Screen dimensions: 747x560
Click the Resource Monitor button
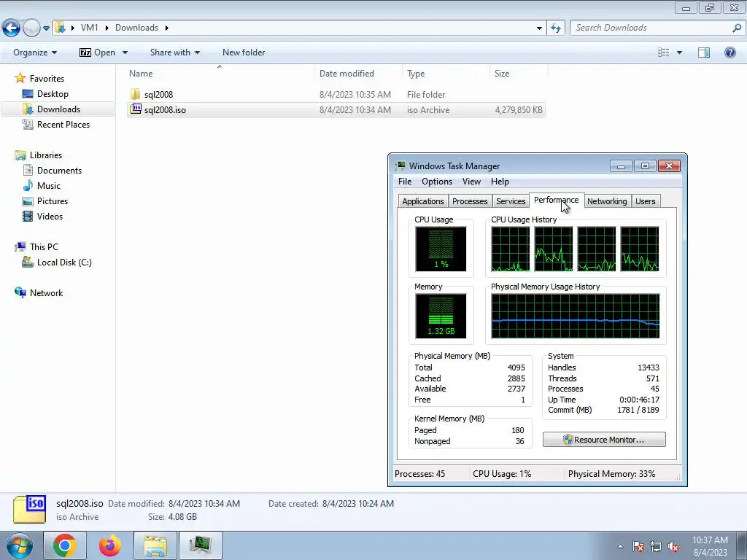[604, 440]
